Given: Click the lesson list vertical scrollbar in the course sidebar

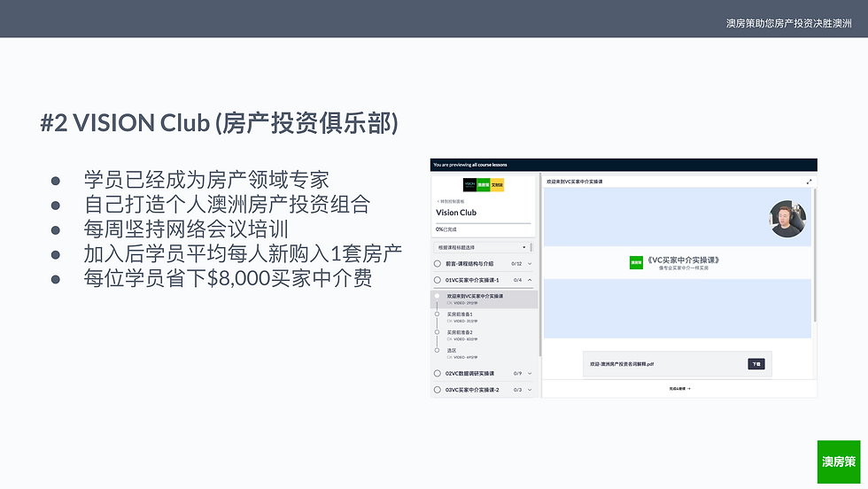Looking at the screenshot, I should [539, 266].
